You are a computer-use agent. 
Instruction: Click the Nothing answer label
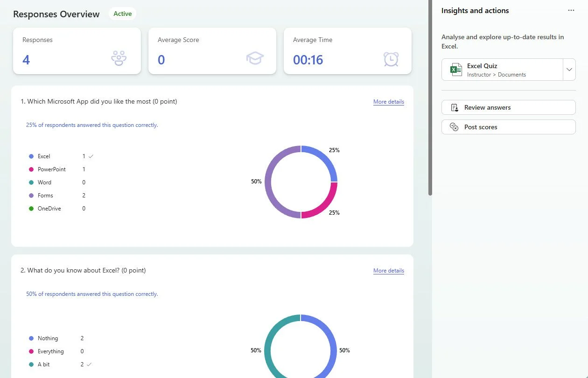[48, 338]
